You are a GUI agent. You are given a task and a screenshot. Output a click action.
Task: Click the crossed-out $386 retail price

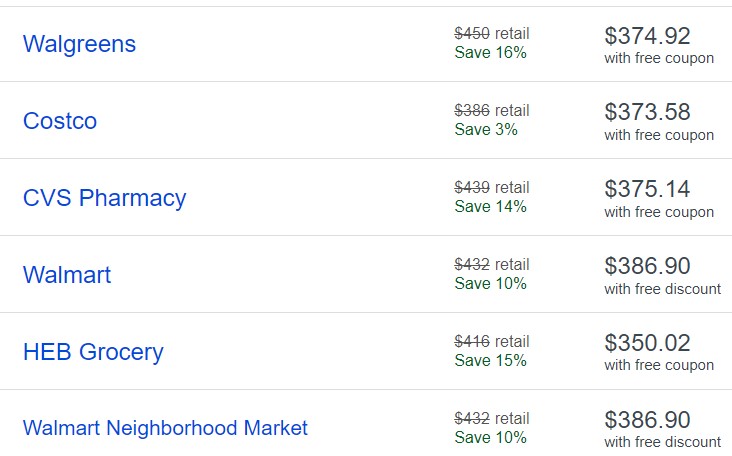(x=472, y=110)
